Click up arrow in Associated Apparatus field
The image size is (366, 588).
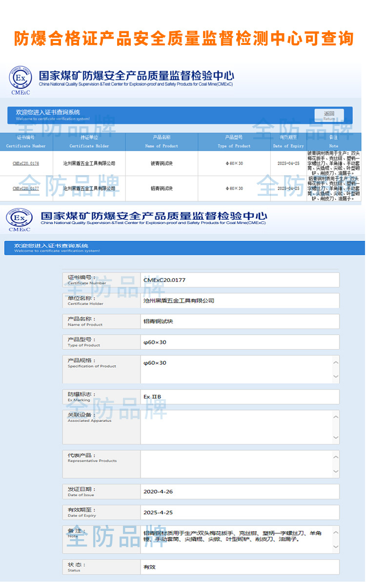pos(336,417)
